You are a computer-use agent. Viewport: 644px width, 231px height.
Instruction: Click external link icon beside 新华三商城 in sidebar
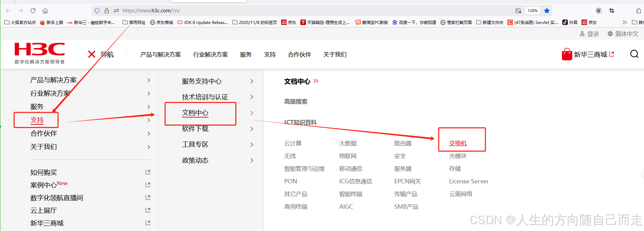(x=148, y=223)
